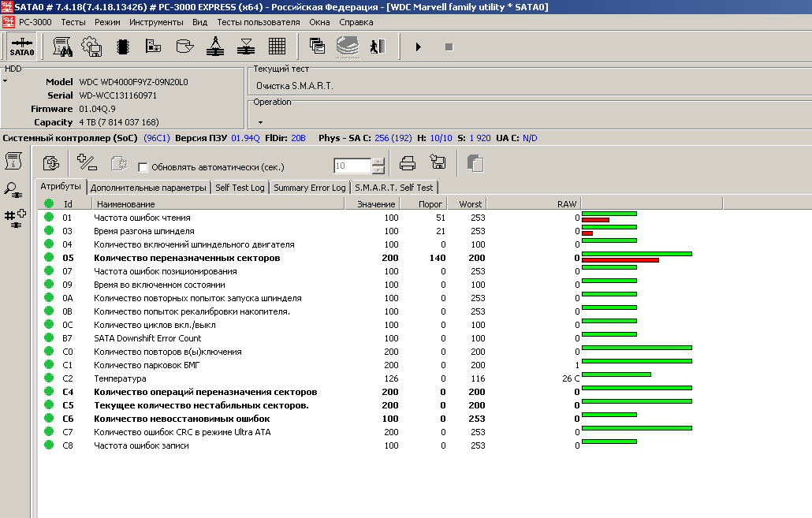Click the plus/minus attributes icon
812x518 pixels.
coord(87,162)
